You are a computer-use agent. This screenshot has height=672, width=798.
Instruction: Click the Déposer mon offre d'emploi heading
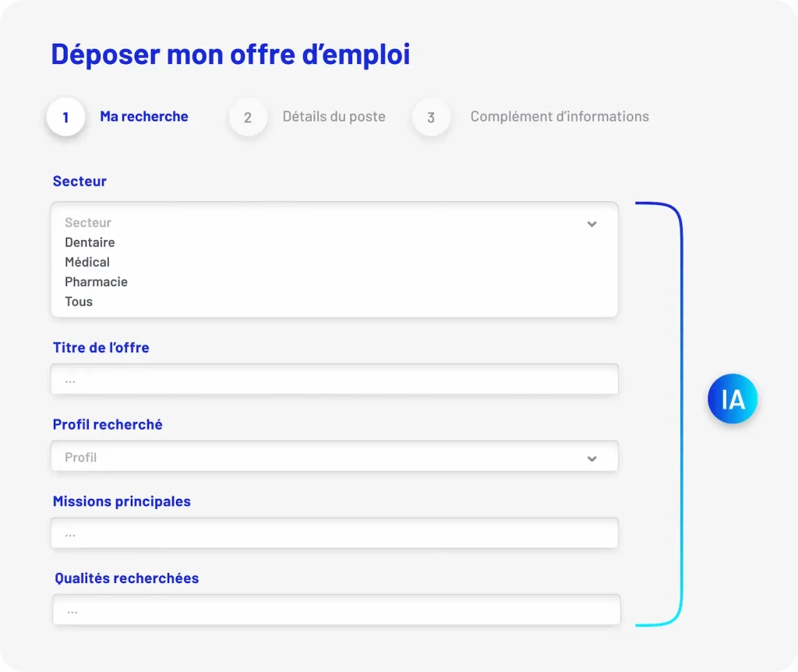(231, 55)
